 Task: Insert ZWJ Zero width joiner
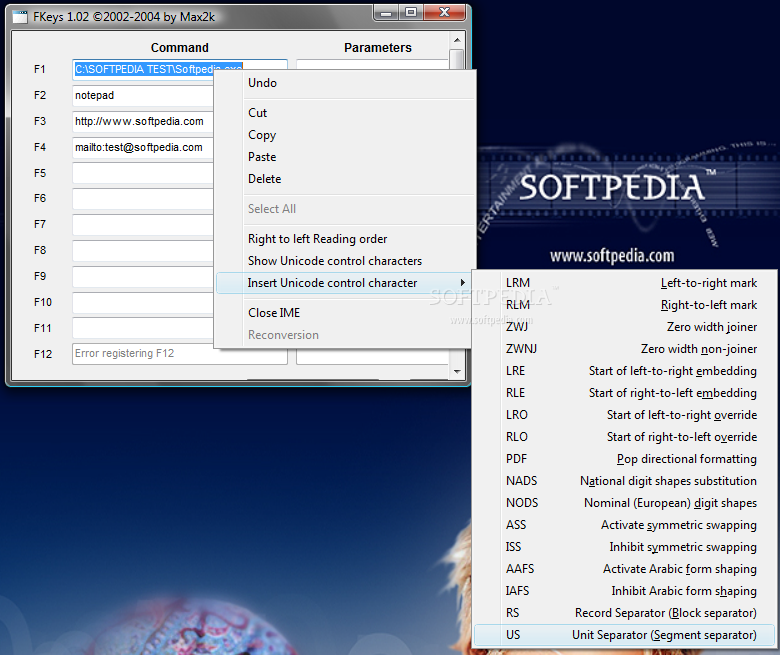[625, 327]
